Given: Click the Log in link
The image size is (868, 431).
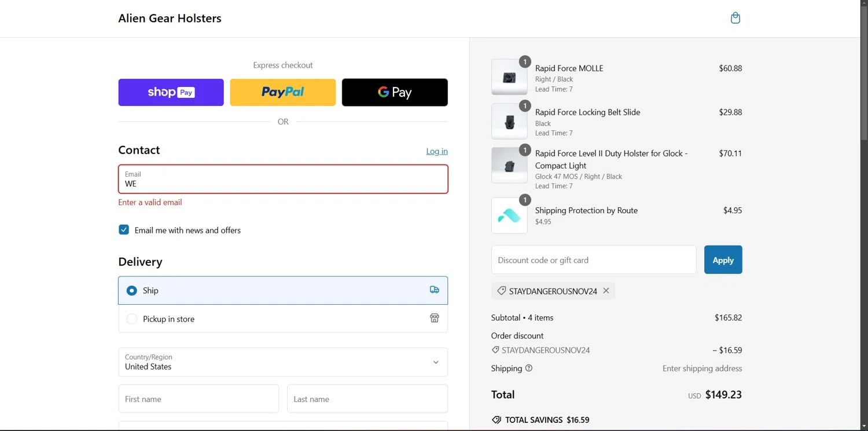Looking at the screenshot, I should click(437, 151).
